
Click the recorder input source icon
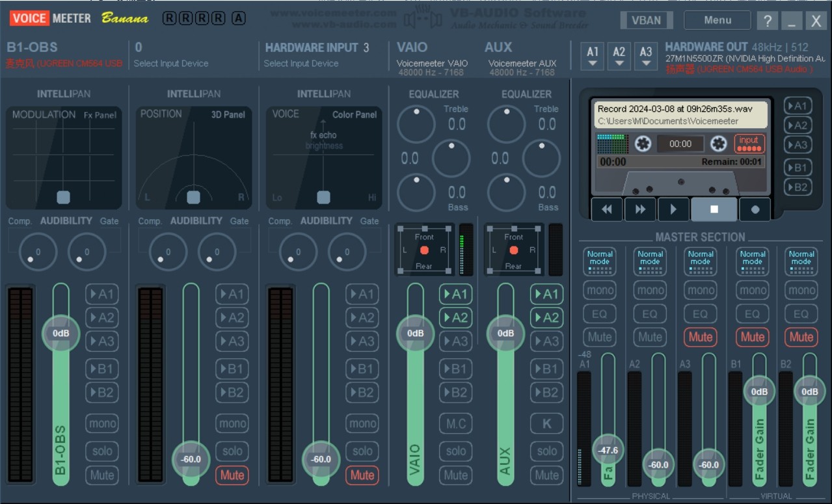click(749, 143)
